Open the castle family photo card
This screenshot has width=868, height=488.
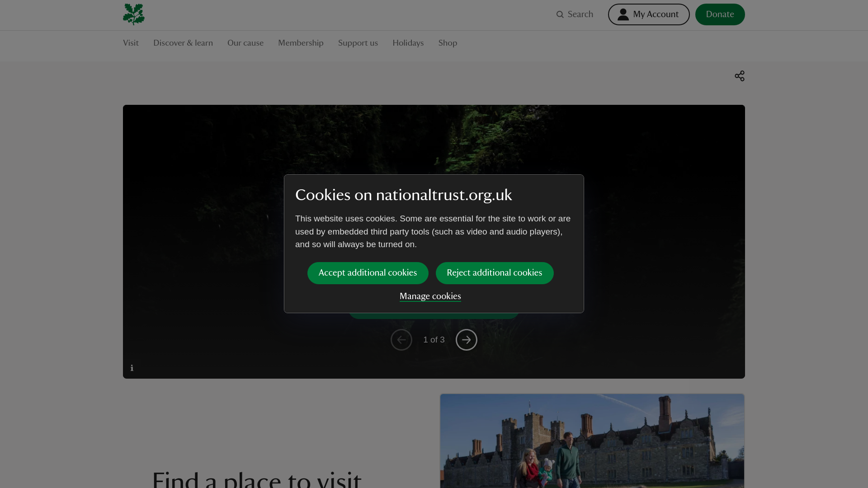[592, 441]
